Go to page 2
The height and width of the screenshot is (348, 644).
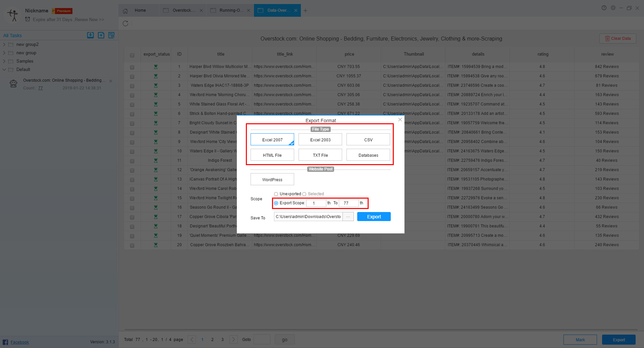click(212, 339)
